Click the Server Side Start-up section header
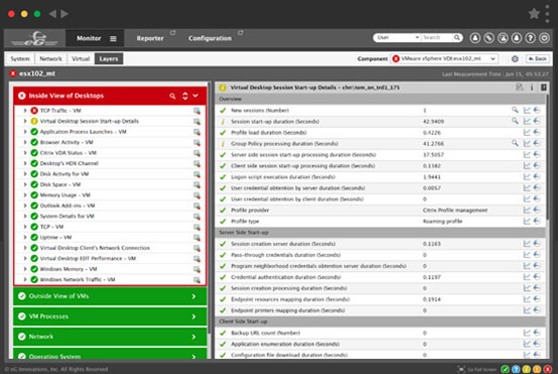Screen dimensions: 558x374 point(380,232)
